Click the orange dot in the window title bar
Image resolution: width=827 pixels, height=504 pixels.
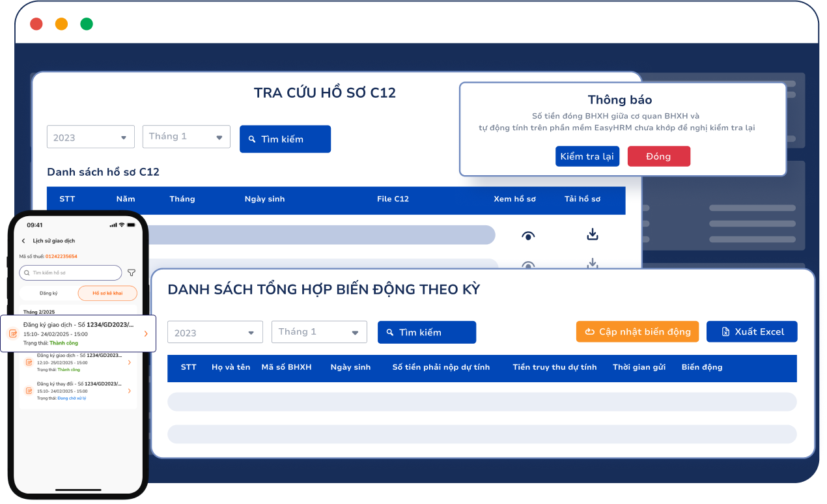(61, 24)
